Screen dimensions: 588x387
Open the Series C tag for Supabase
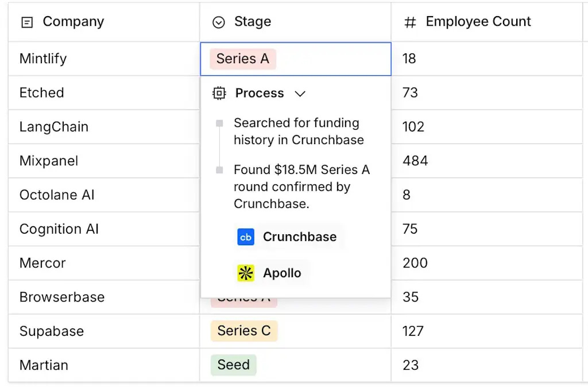[243, 331]
